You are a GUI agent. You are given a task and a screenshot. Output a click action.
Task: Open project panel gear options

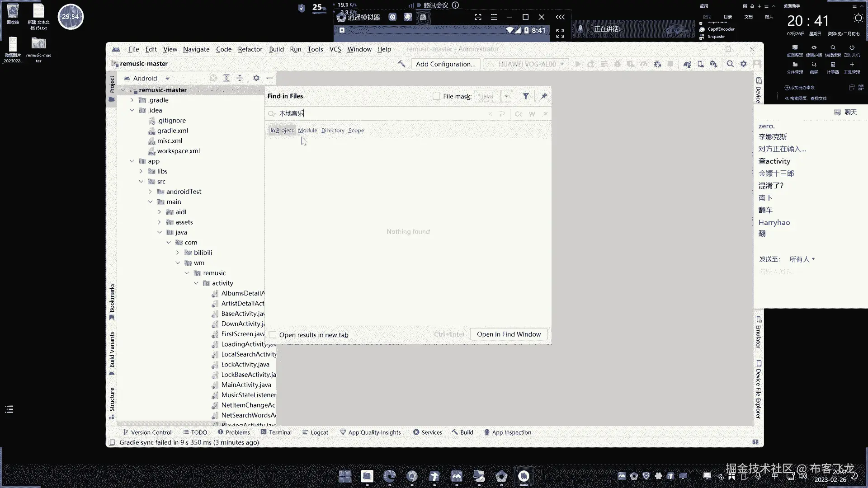pos(256,78)
